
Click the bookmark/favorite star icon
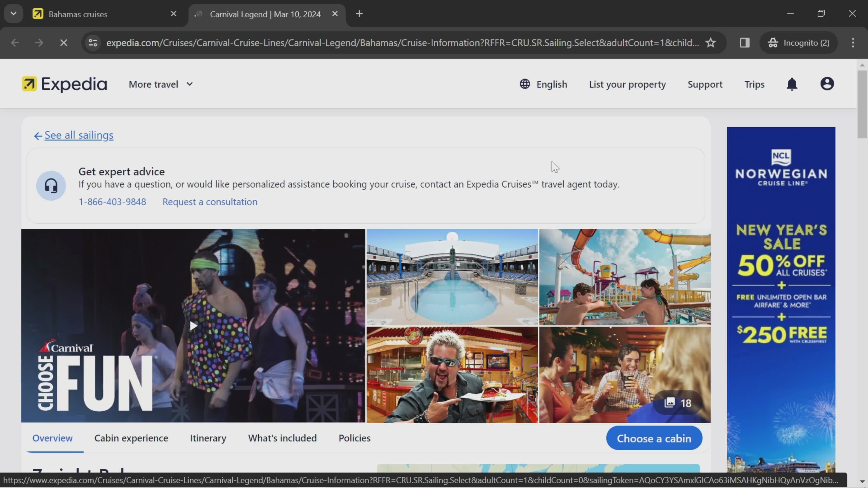tap(711, 42)
